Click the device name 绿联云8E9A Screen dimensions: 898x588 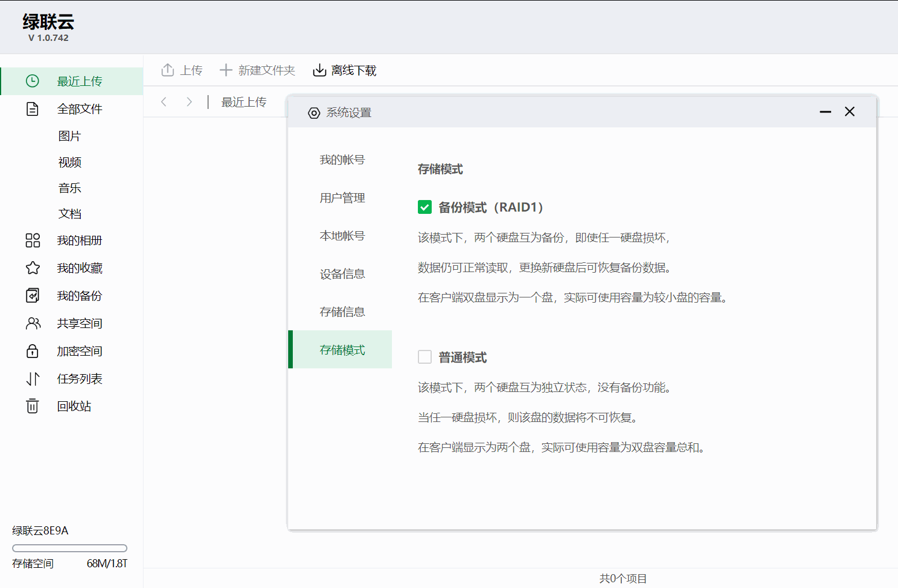[40, 530]
